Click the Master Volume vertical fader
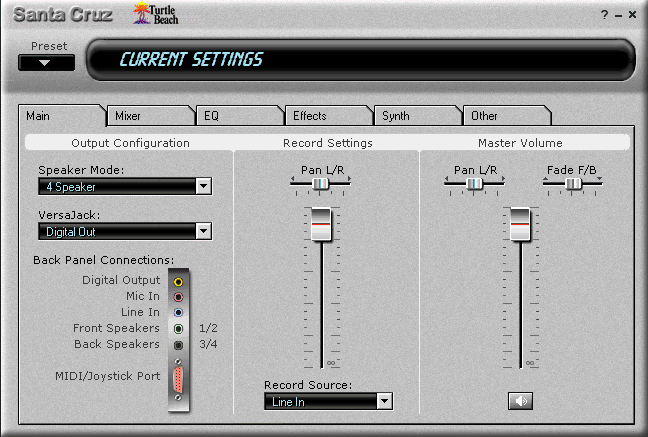Image resolution: width=648 pixels, height=437 pixels. (x=520, y=225)
